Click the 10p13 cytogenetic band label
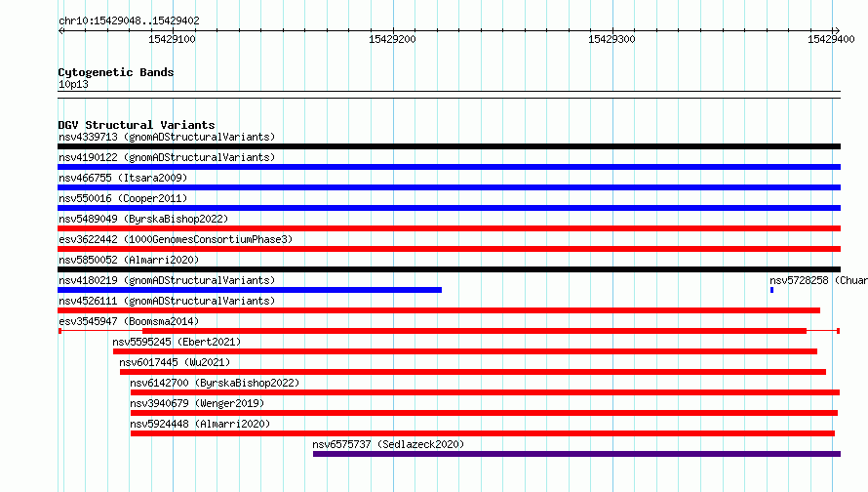Viewport: 868px width, 492px height. [73, 84]
